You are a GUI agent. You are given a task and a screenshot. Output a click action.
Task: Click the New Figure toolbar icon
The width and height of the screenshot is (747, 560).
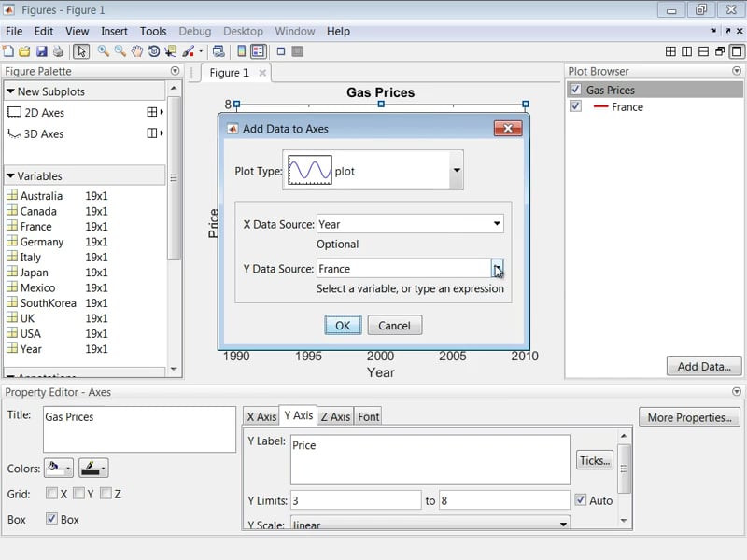(x=8, y=51)
